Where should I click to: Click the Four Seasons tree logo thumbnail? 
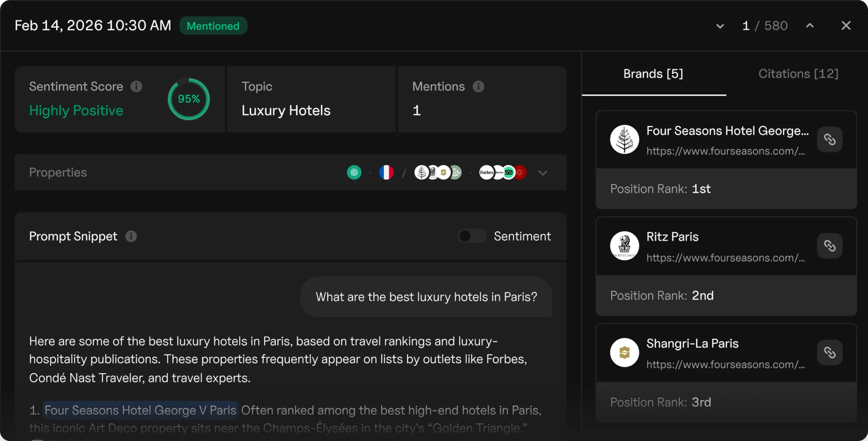[624, 139]
